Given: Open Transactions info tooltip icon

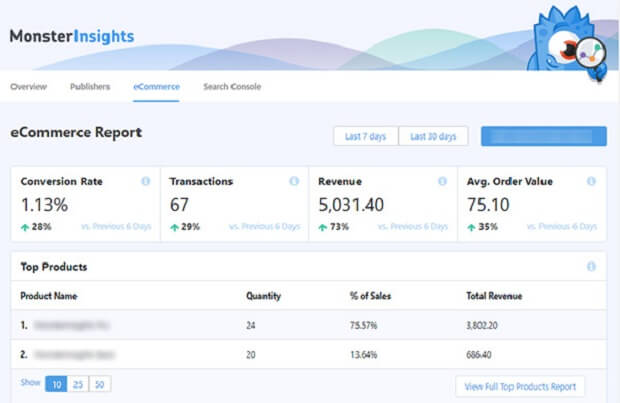Looking at the screenshot, I should point(294,181).
